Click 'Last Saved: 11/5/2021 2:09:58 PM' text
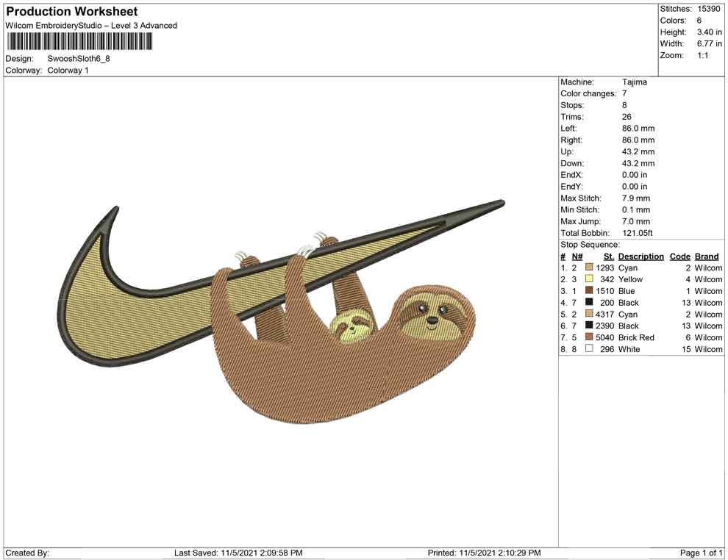 (x=238, y=553)
